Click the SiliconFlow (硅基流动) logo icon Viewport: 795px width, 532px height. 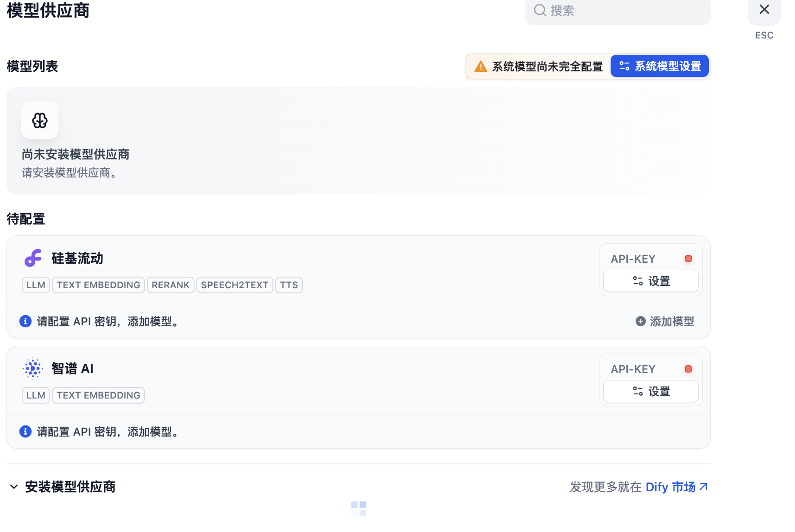[x=33, y=258]
